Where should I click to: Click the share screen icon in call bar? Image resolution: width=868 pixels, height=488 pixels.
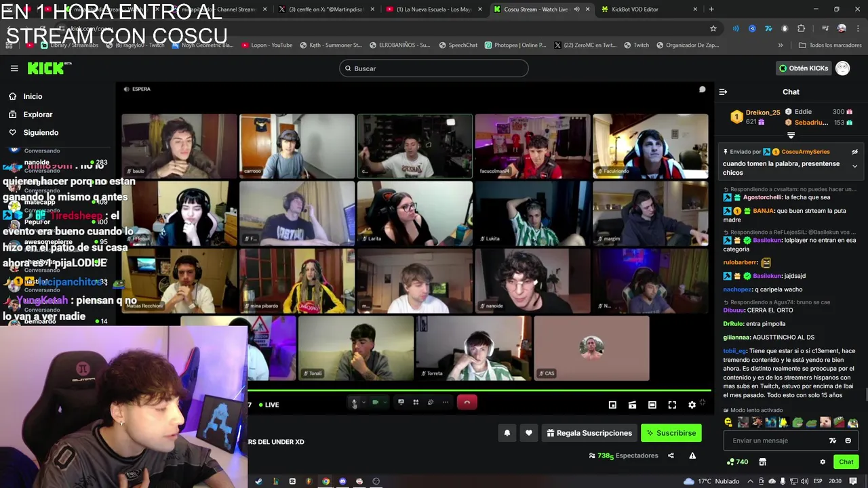[401, 403]
